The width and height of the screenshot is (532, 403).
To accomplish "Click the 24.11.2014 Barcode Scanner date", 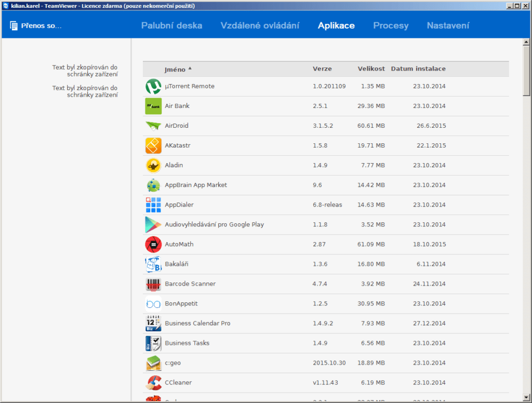I will point(429,284).
